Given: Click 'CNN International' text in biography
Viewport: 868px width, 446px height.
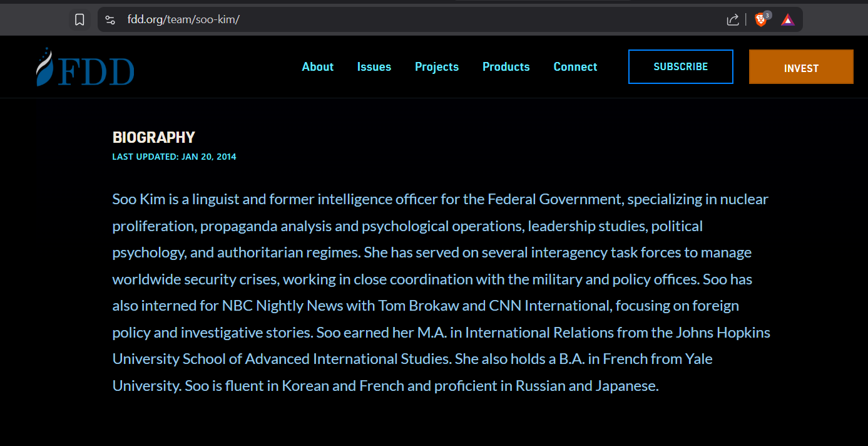Looking at the screenshot, I should coord(549,306).
